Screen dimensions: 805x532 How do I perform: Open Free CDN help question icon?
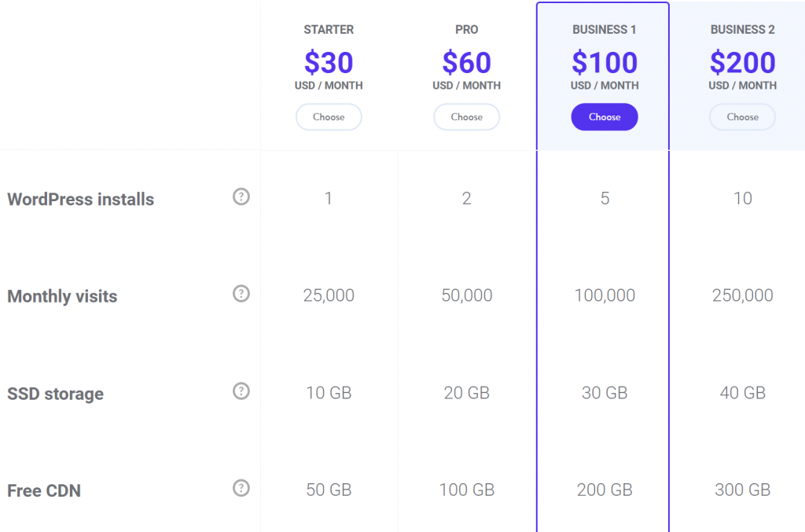coord(241,488)
